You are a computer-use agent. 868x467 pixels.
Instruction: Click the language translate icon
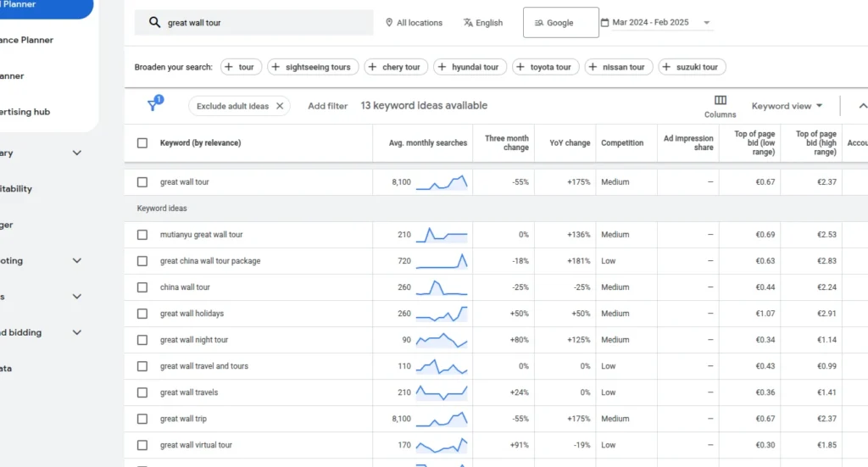pos(468,23)
